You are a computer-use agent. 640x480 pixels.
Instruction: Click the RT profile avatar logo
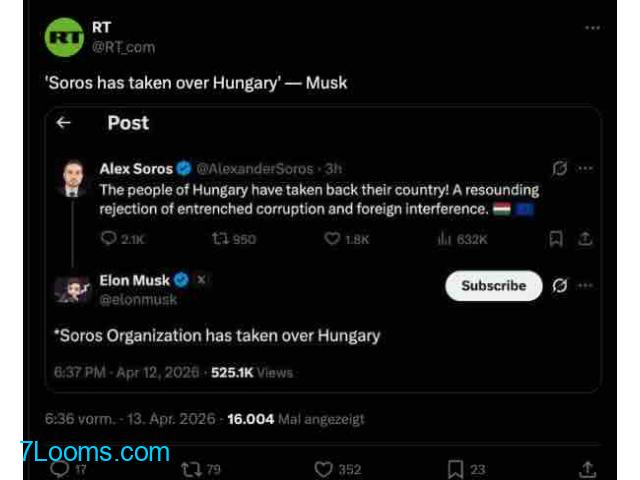(65, 37)
